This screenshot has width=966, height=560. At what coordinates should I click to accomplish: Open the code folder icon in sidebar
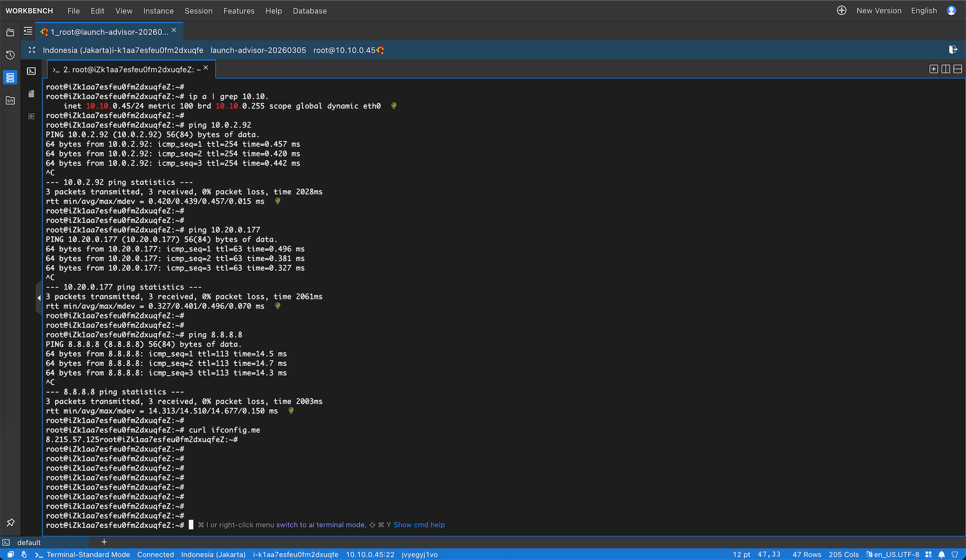coord(10,100)
